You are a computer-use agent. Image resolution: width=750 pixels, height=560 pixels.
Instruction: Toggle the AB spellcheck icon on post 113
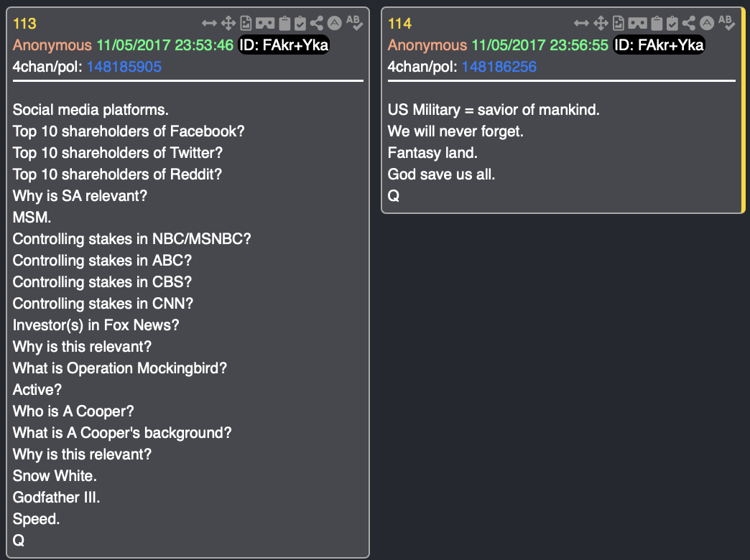(x=354, y=22)
